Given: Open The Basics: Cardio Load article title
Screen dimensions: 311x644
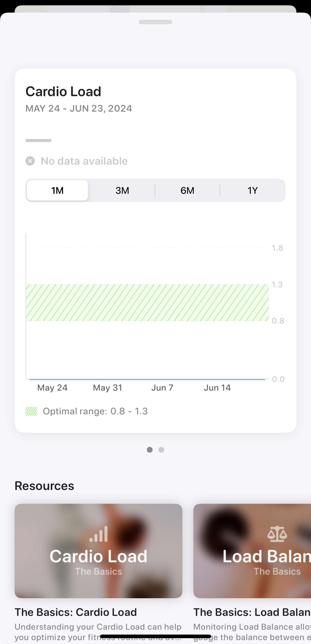Looking at the screenshot, I should point(76,612).
